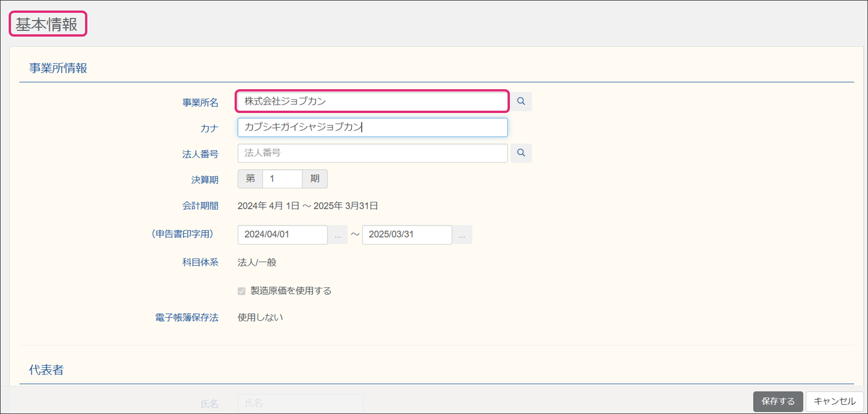The image size is (868, 414).
Task: Click the 製造原価を使用する label text
Action: pyautogui.click(x=291, y=291)
